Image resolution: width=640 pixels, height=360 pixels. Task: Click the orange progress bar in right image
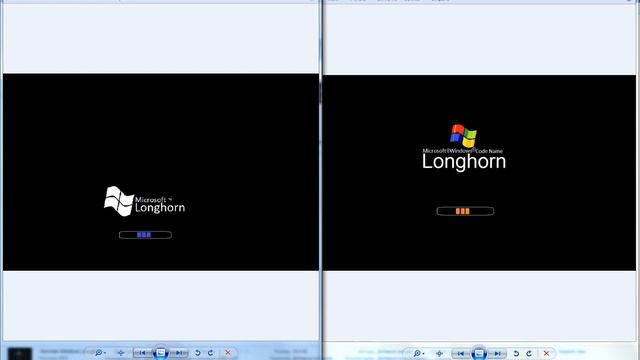[465, 211]
